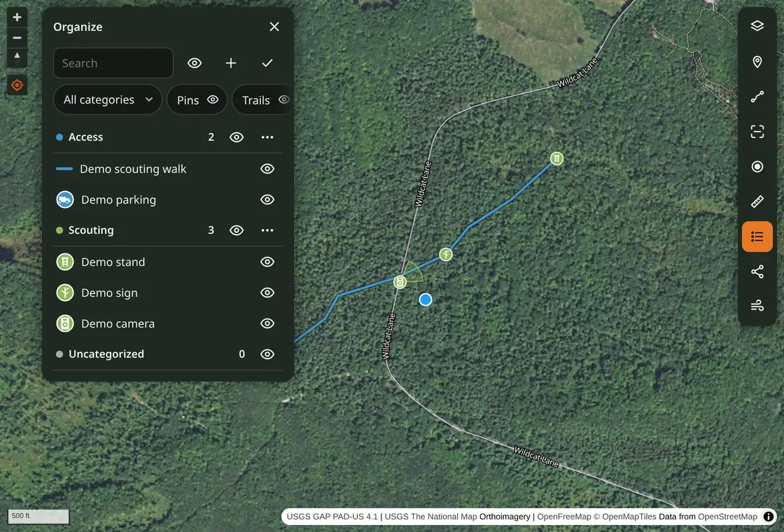Open the Orthoimagery attribution link

coord(505,517)
